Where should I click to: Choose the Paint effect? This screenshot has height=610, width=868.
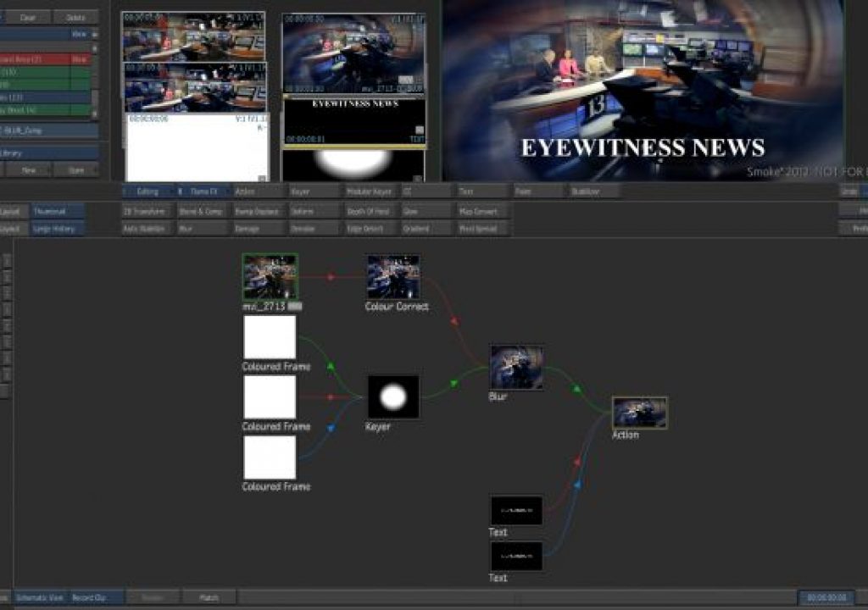pyautogui.click(x=538, y=191)
